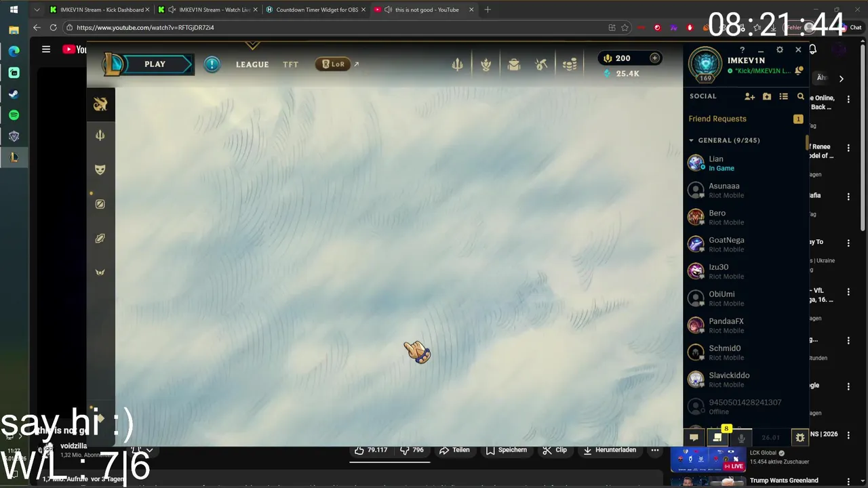Image resolution: width=868 pixels, height=488 pixels.
Task: Open League client settings gear
Action: pos(780,49)
